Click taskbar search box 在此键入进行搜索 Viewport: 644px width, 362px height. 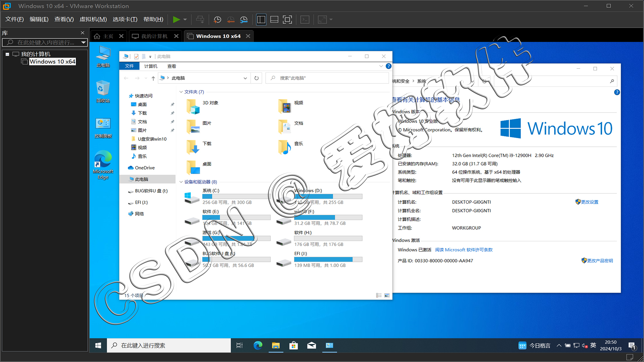click(x=169, y=346)
